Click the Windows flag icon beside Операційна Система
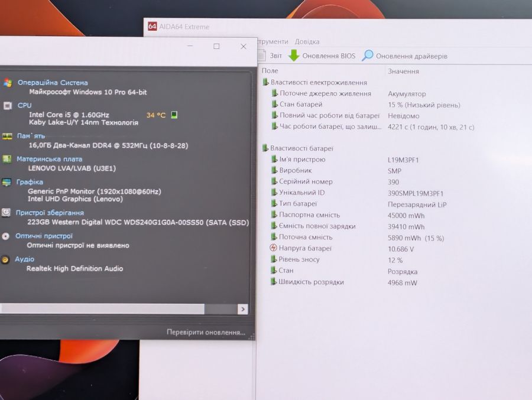The width and height of the screenshot is (532, 400). point(8,83)
